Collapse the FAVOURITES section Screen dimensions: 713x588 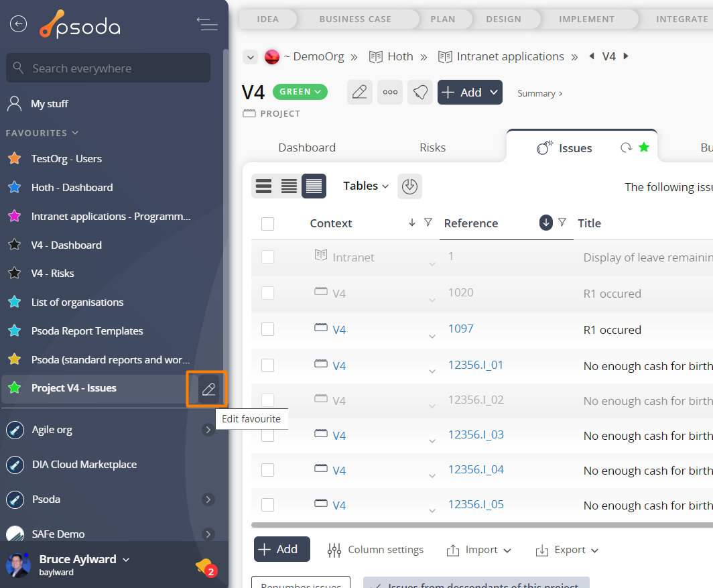pyautogui.click(x=42, y=133)
